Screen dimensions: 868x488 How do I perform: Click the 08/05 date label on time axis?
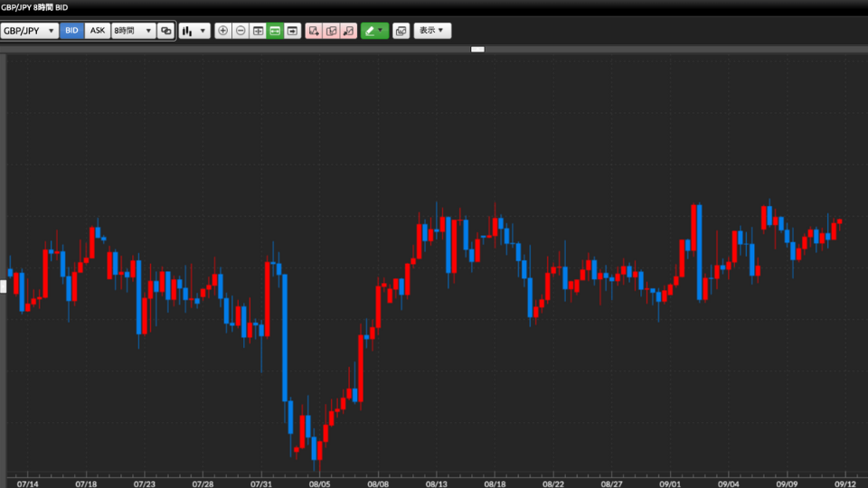tap(319, 483)
